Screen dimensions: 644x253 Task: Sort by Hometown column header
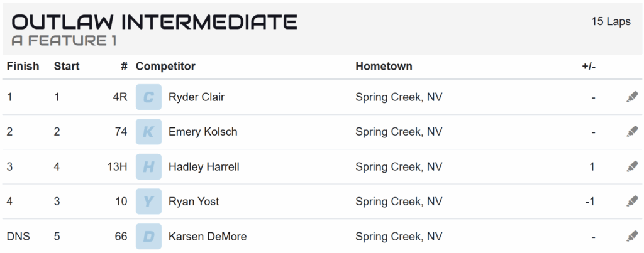pos(384,66)
